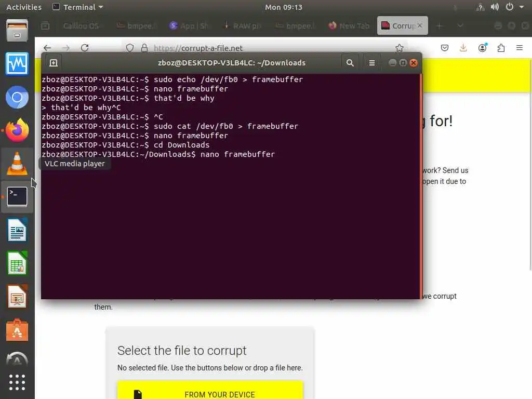The image size is (532, 399).
Task: Open Firefox from the dock
Action: click(x=17, y=130)
